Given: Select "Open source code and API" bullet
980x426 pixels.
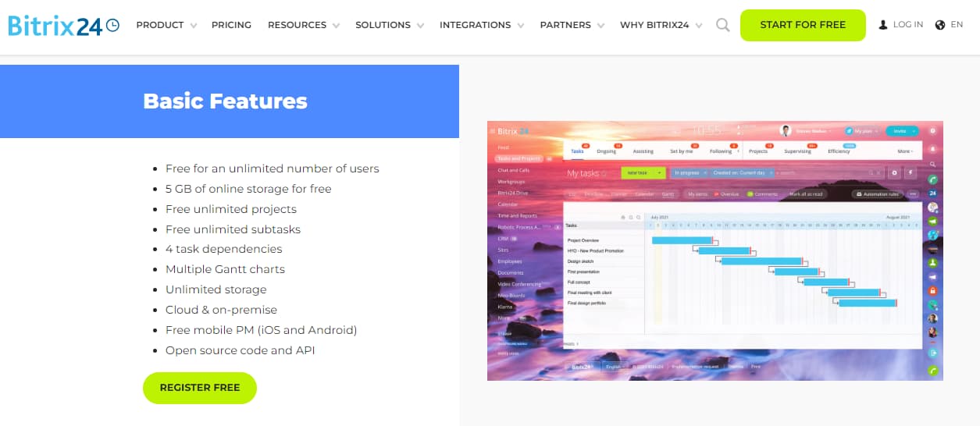Looking at the screenshot, I should click(x=241, y=350).
